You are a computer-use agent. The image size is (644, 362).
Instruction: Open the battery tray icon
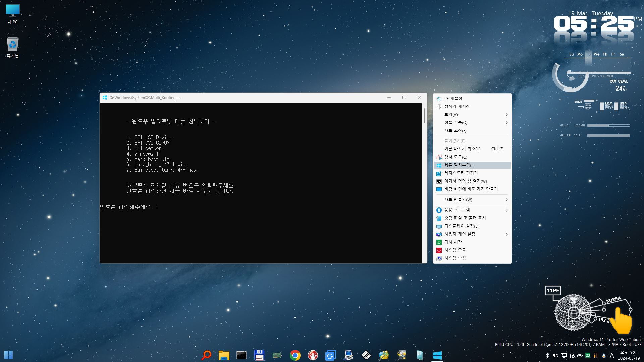point(580,355)
